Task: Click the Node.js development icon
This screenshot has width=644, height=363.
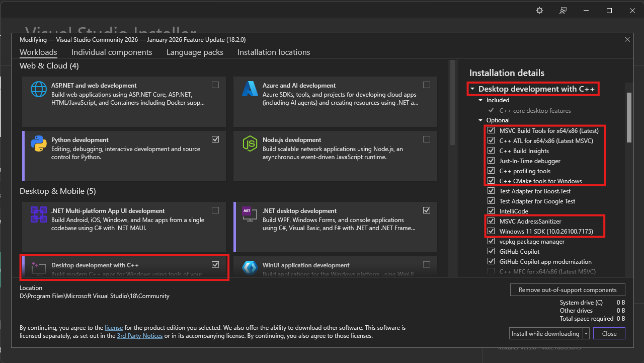Action: [x=250, y=144]
